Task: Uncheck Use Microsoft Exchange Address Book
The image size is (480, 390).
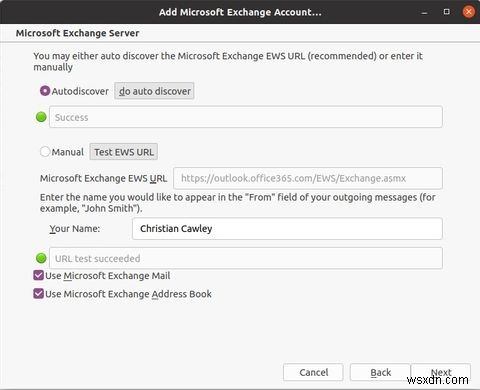Action: (39, 294)
